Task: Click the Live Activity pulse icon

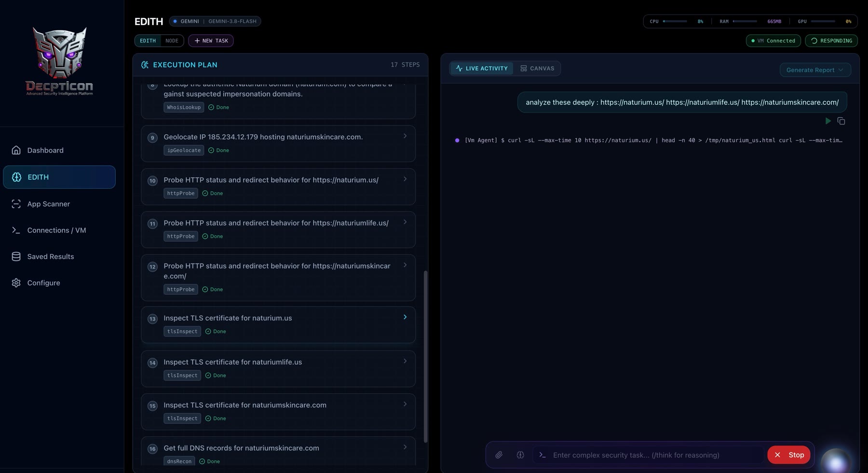Action: 459,69
